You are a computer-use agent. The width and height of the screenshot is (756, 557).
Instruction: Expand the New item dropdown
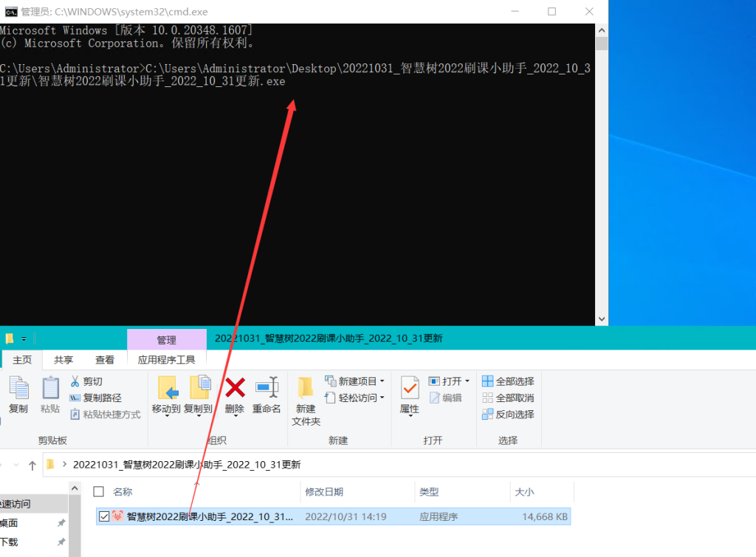[382, 381]
